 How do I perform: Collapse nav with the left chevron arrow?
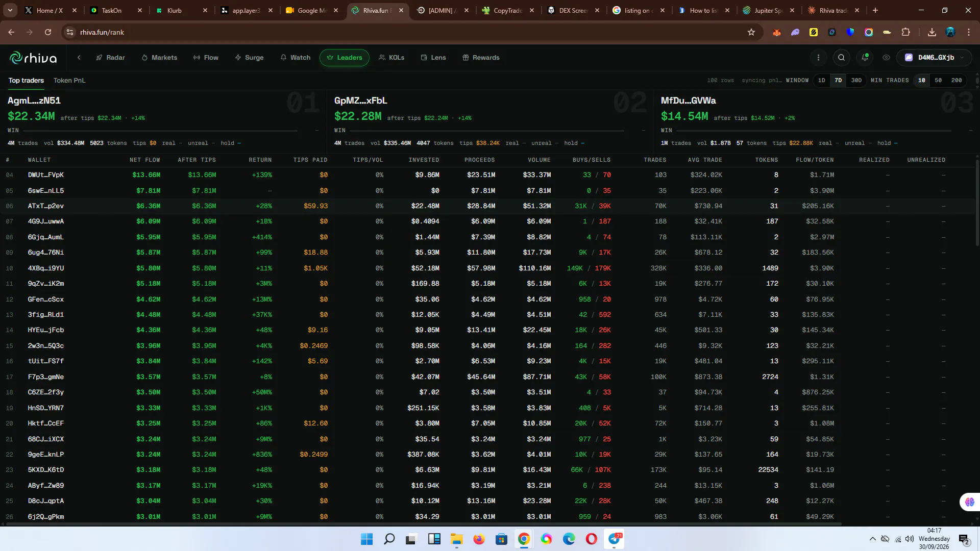[x=79, y=58]
